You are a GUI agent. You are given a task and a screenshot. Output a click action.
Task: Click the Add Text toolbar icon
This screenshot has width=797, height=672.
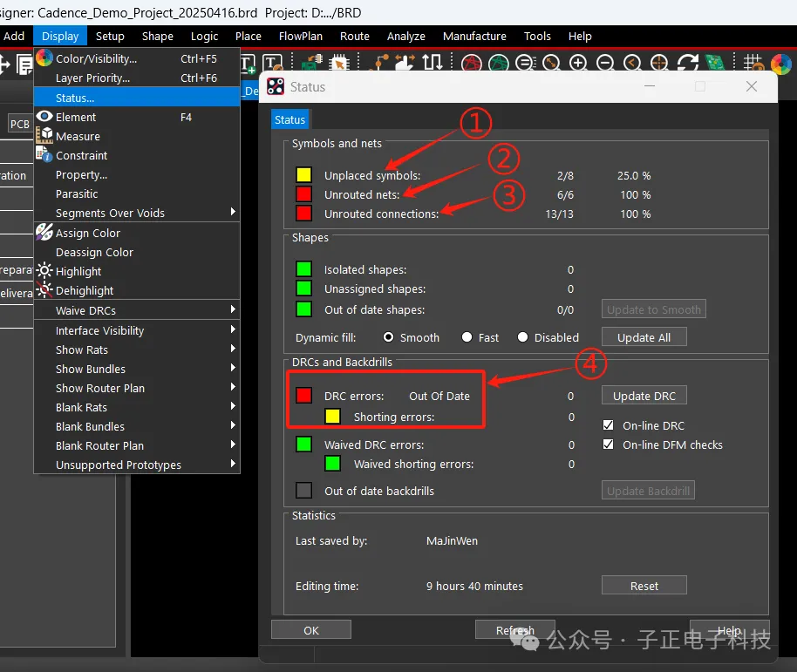248,63
